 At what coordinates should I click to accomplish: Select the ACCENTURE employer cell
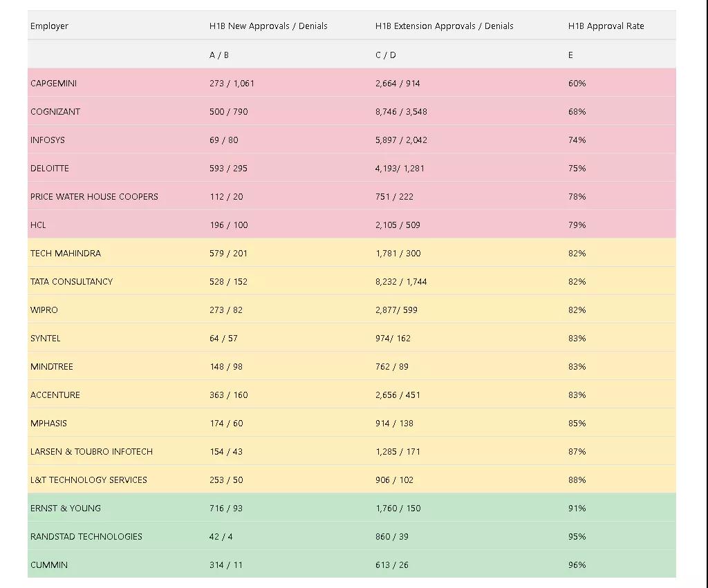(55, 395)
